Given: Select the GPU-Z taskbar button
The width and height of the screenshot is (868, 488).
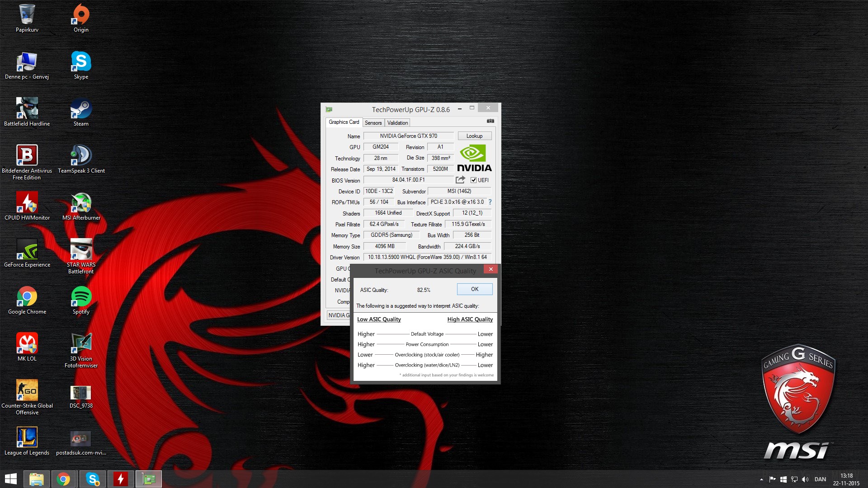Looking at the screenshot, I should (149, 479).
